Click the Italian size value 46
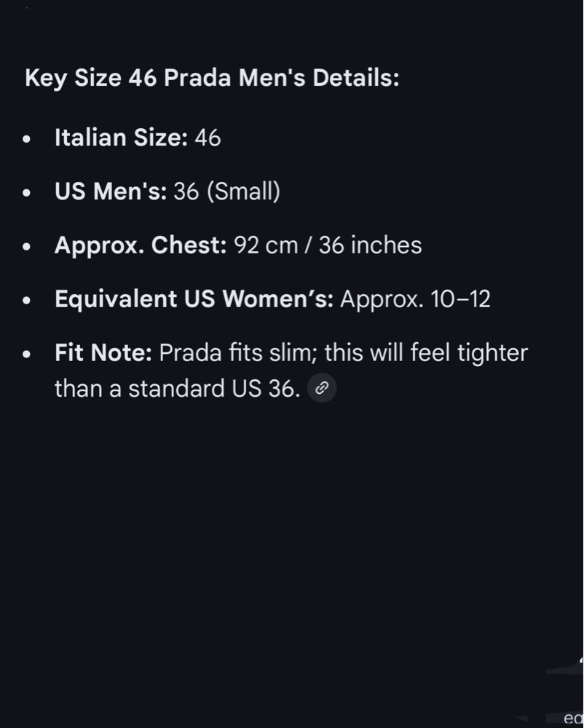The width and height of the screenshot is (584, 728). pos(208,138)
